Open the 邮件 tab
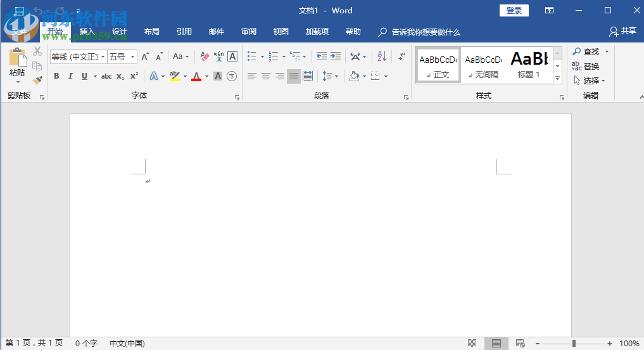 click(217, 32)
